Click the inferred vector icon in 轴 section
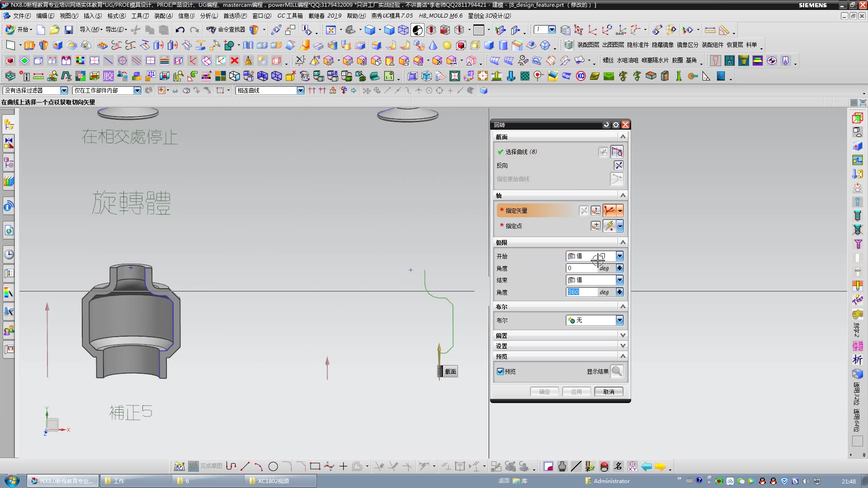The width and height of the screenshot is (868, 488). pyautogui.click(x=609, y=211)
